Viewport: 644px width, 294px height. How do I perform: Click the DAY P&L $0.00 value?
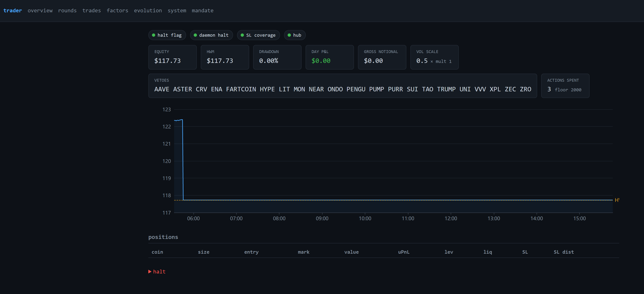tap(321, 61)
